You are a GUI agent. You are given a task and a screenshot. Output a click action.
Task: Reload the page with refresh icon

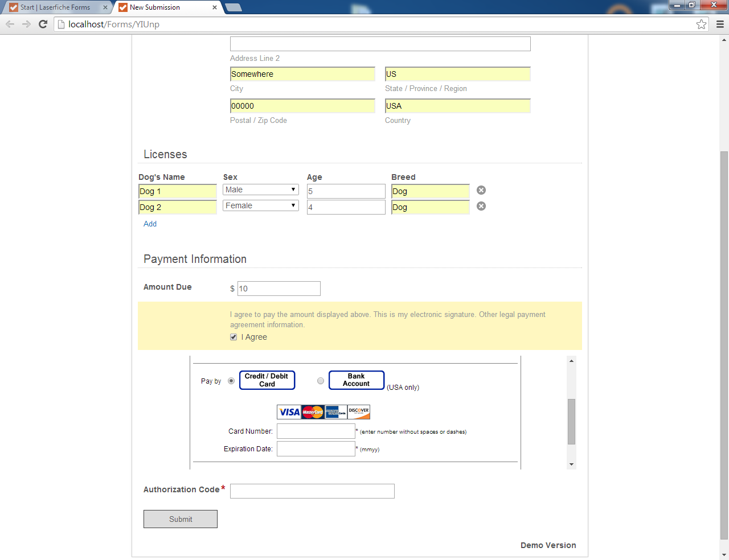(43, 24)
